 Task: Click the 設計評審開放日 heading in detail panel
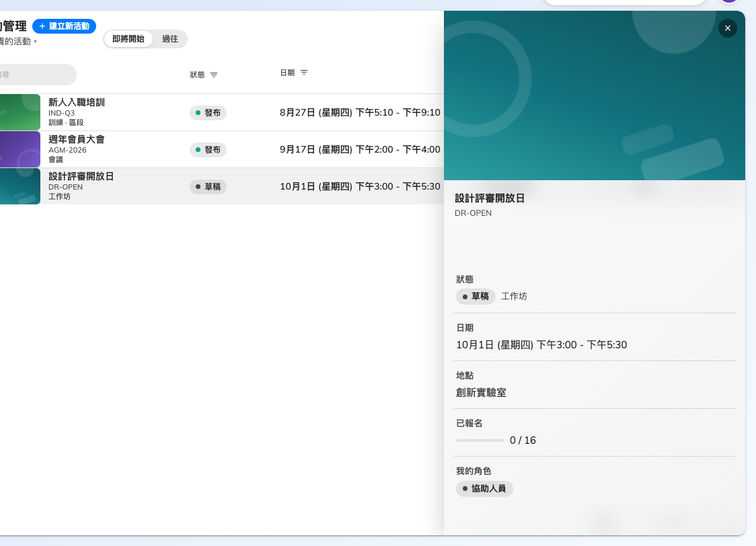click(x=490, y=198)
